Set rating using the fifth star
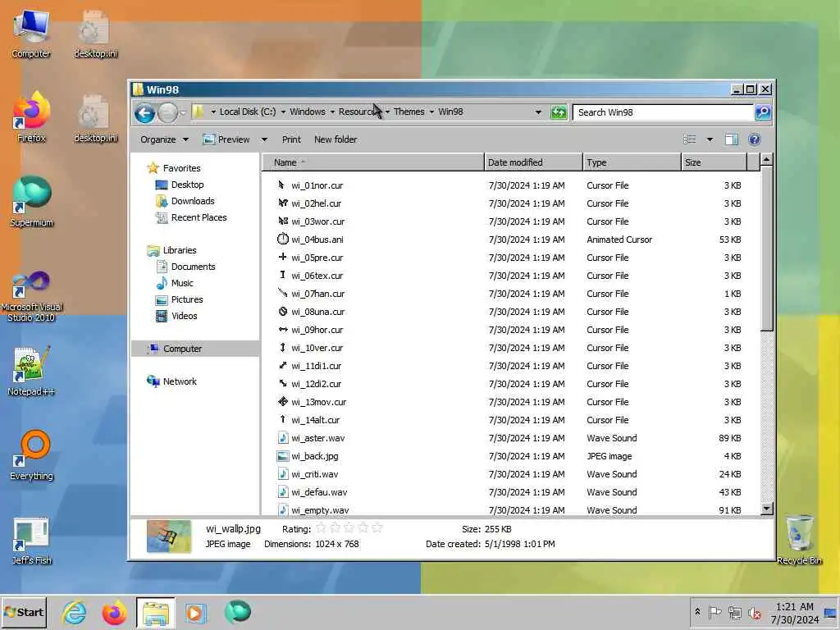This screenshot has height=630, width=840. [x=377, y=528]
